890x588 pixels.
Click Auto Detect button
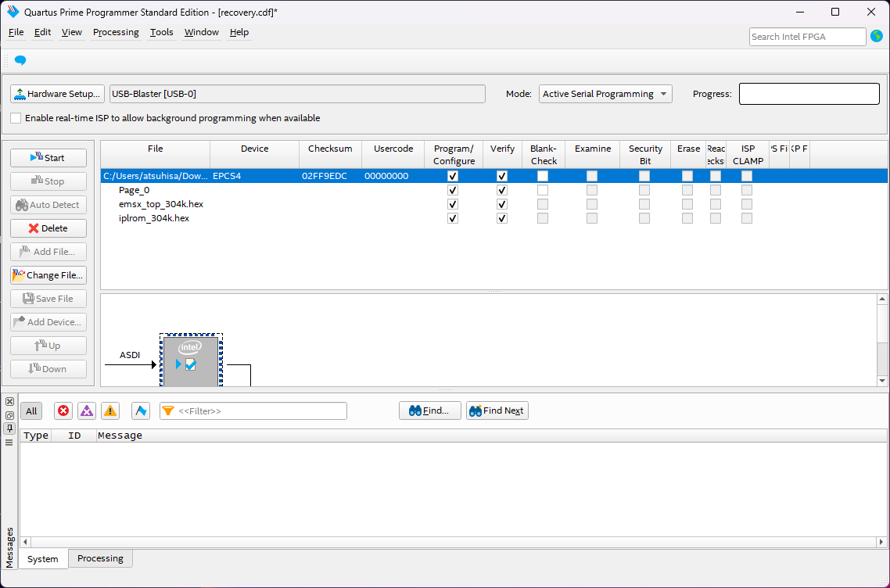point(48,205)
